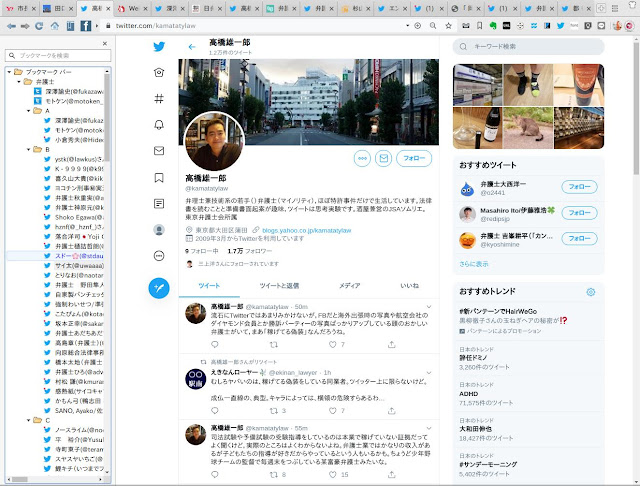This screenshot has height=486, width=640.
Task: Open the first tweet's dropdown chevron
Action: (x=429, y=307)
